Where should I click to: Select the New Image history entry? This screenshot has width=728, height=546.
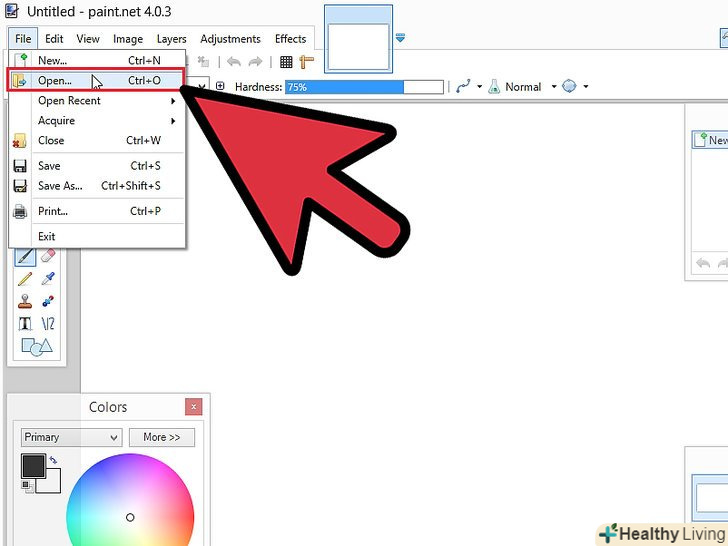click(x=710, y=140)
